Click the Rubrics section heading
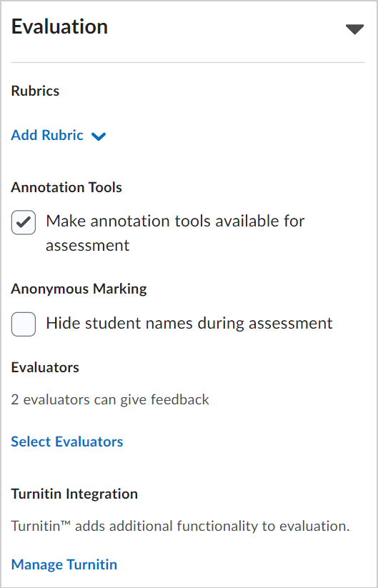This screenshot has height=588, width=378. (35, 91)
